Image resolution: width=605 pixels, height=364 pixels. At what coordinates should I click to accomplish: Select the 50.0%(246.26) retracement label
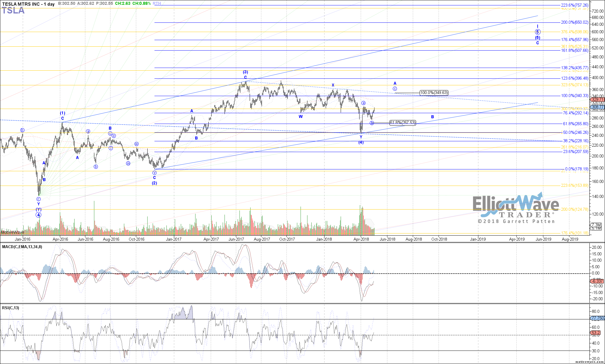tap(576, 132)
